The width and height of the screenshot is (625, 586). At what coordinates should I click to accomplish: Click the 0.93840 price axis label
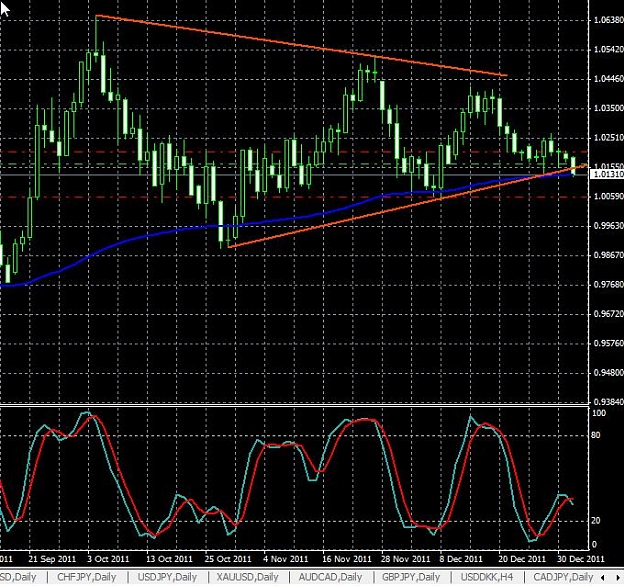(608, 401)
